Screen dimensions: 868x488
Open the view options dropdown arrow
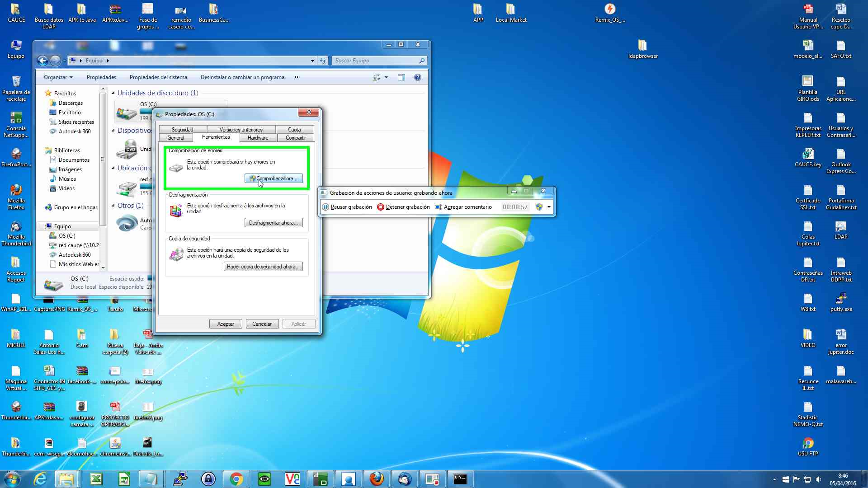point(386,77)
